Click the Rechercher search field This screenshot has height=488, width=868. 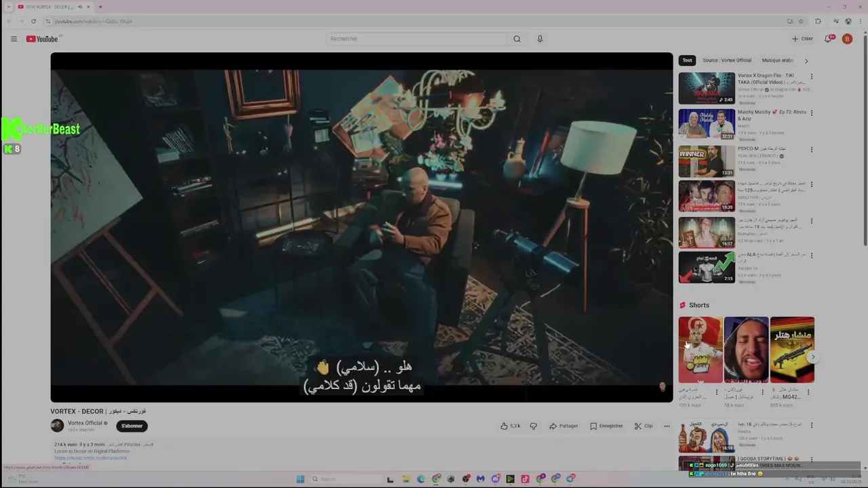coord(416,39)
